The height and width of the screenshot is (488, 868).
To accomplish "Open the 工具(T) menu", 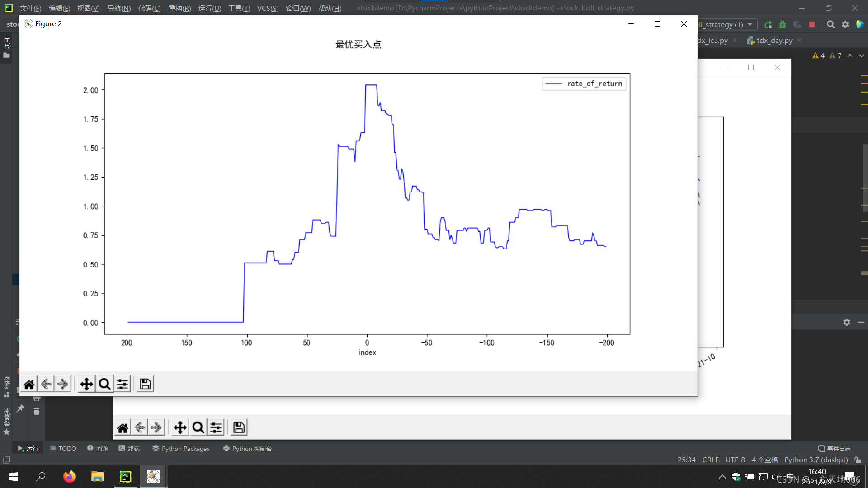I will 239,8.
